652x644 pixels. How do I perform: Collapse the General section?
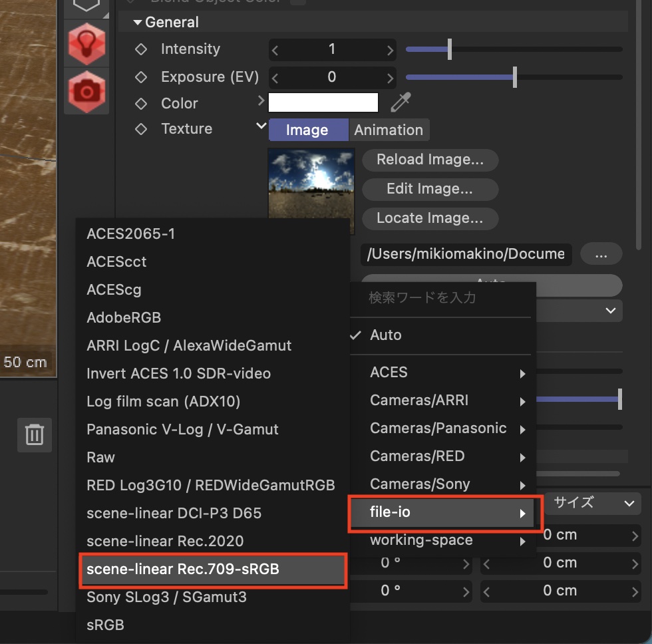tap(138, 23)
